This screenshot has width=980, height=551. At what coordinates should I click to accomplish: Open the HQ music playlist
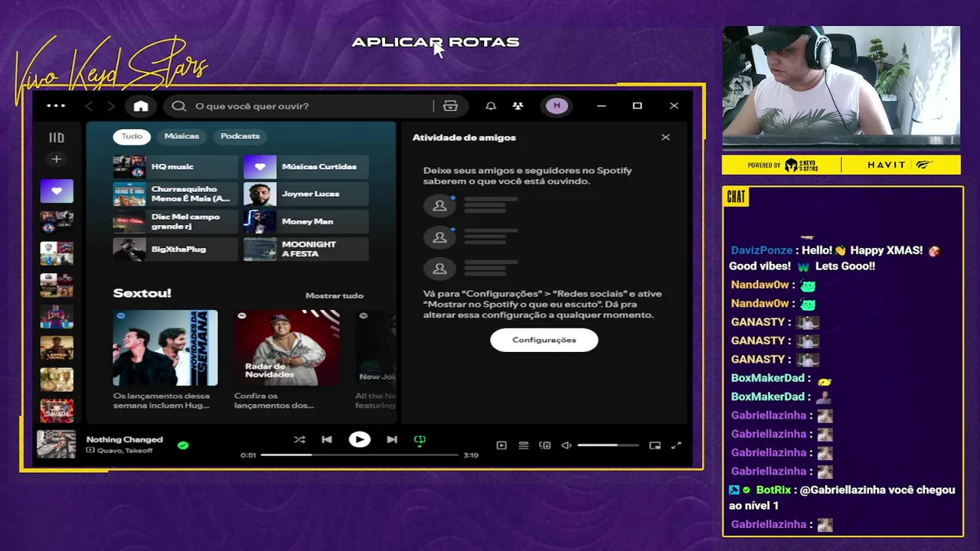pos(175,166)
